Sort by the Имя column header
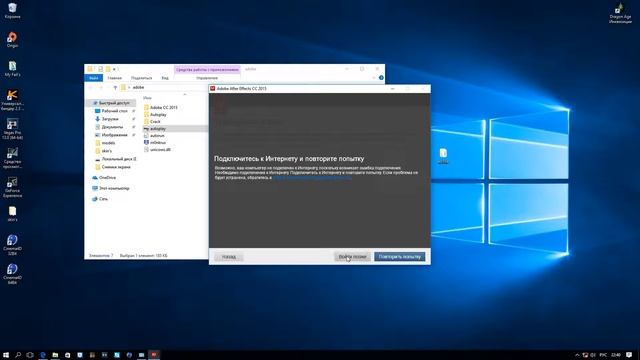The height and width of the screenshot is (360, 640). coord(147,98)
